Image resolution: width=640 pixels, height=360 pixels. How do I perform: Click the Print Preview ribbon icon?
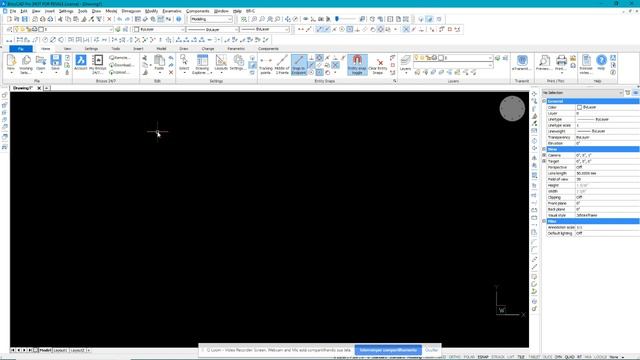click(544, 62)
